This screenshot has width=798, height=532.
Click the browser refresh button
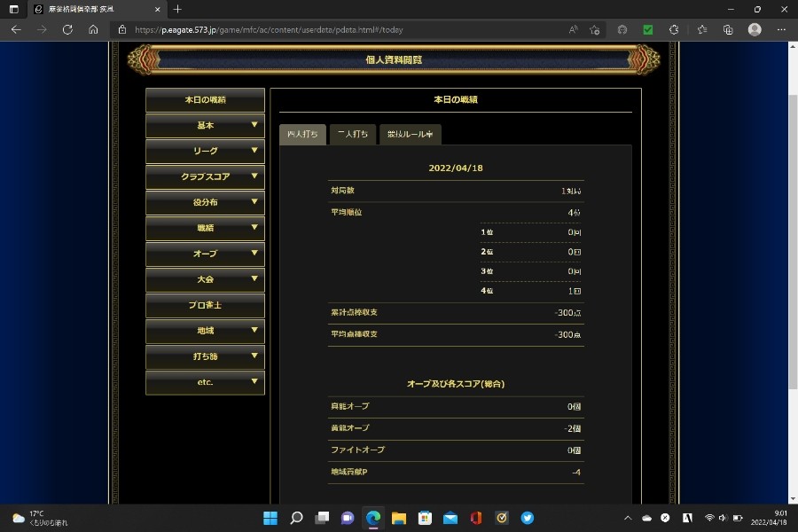pyautogui.click(x=67, y=29)
